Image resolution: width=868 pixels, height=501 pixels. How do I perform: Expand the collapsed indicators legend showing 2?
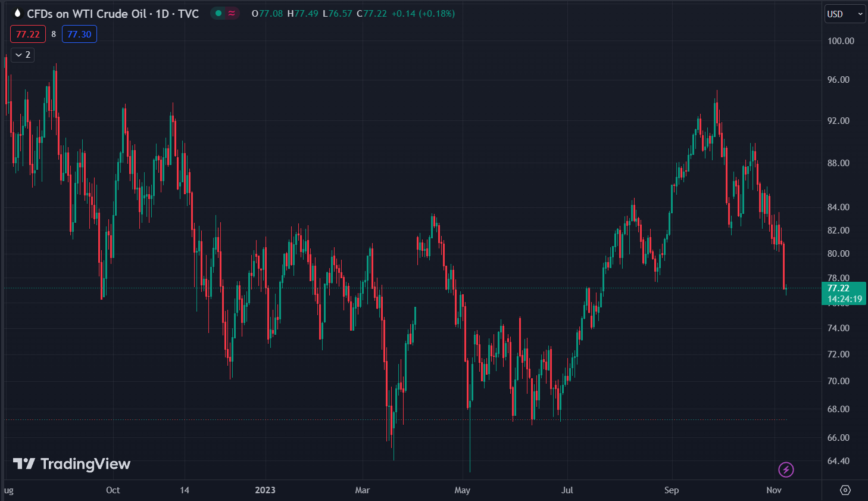pyautogui.click(x=23, y=55)
